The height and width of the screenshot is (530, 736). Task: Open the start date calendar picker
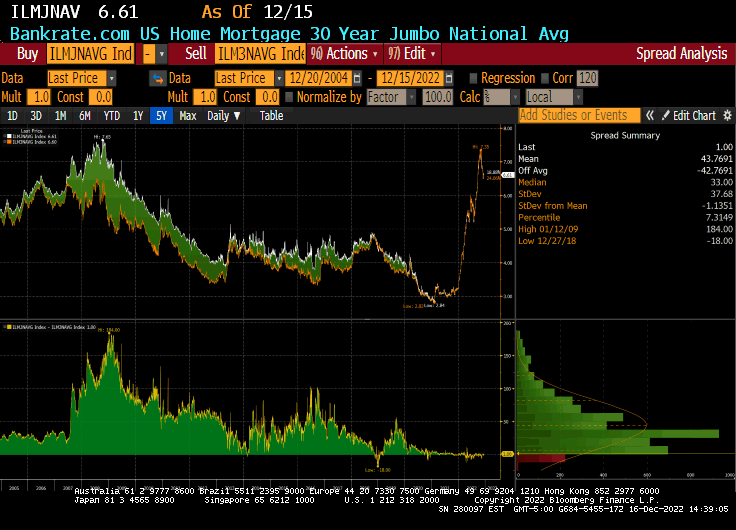pyautogui.click(x=355, y=78)
